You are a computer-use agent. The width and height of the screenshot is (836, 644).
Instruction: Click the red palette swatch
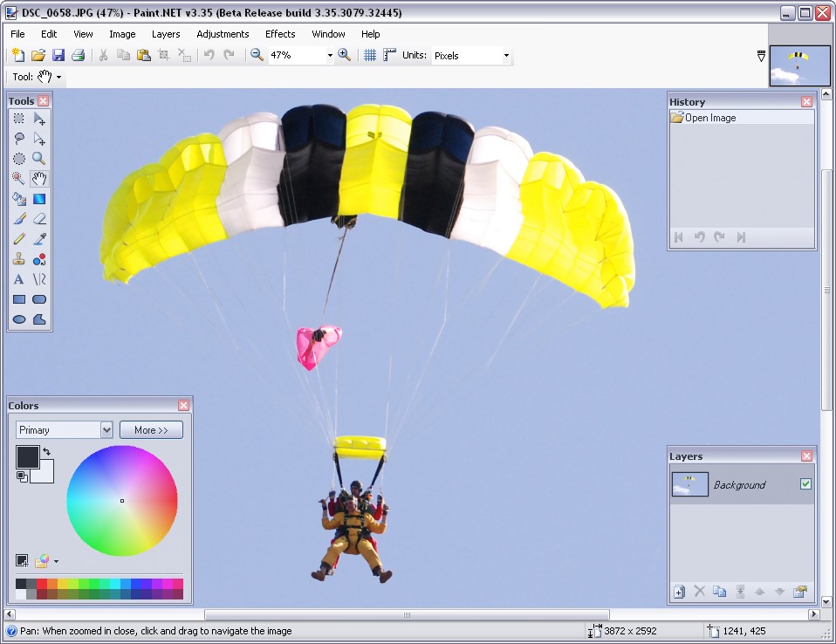[x=41, y=584]
